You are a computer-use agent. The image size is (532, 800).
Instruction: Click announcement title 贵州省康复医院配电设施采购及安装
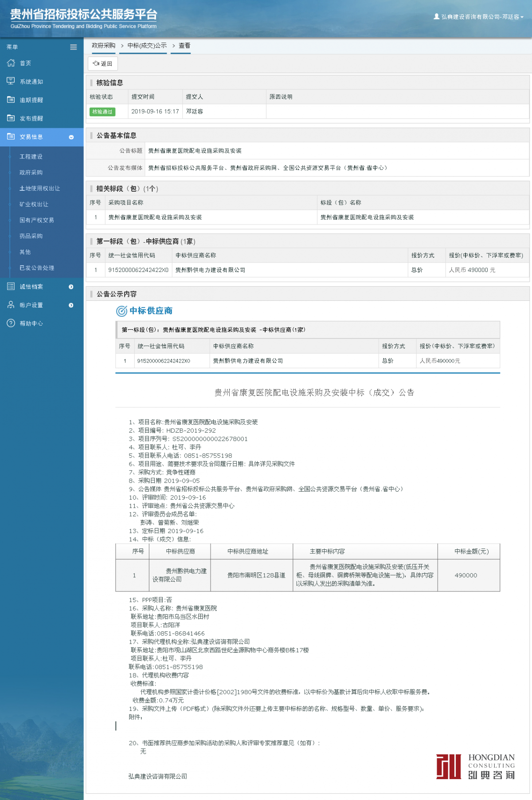coord(195,151)
